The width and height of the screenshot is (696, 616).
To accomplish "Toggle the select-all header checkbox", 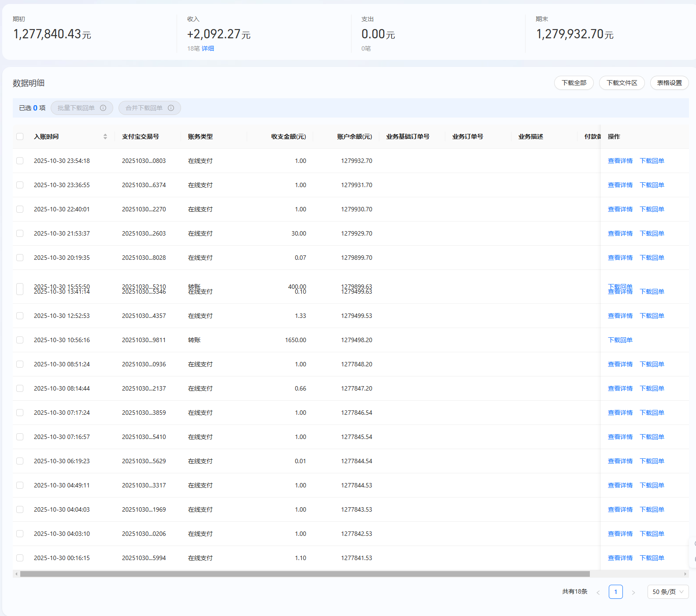I will click(20, 136).
